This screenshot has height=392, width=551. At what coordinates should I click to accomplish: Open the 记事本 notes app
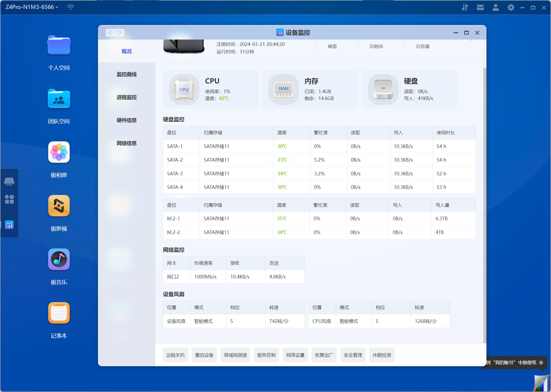[59, 313]
